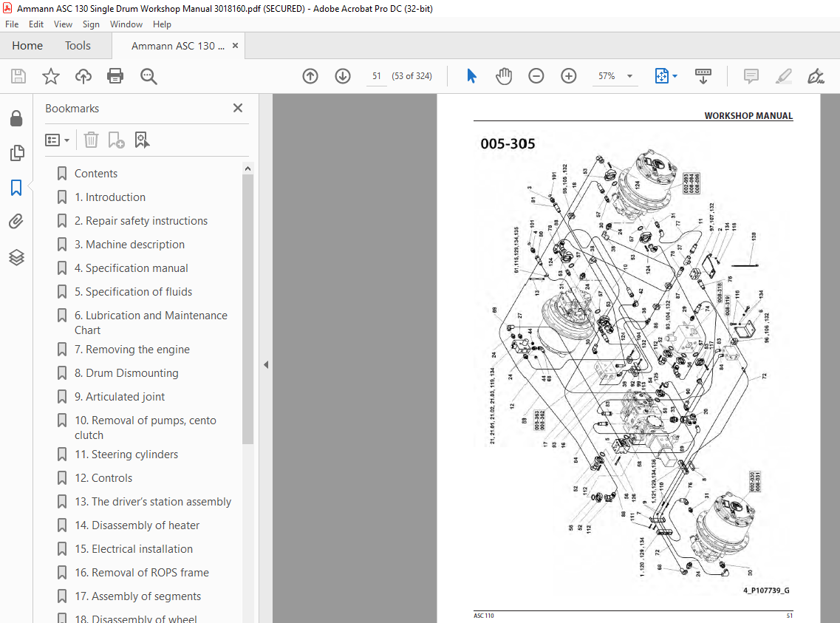Select the Highlight text tool
The image size is (840, 623).
tap(783, 76)
